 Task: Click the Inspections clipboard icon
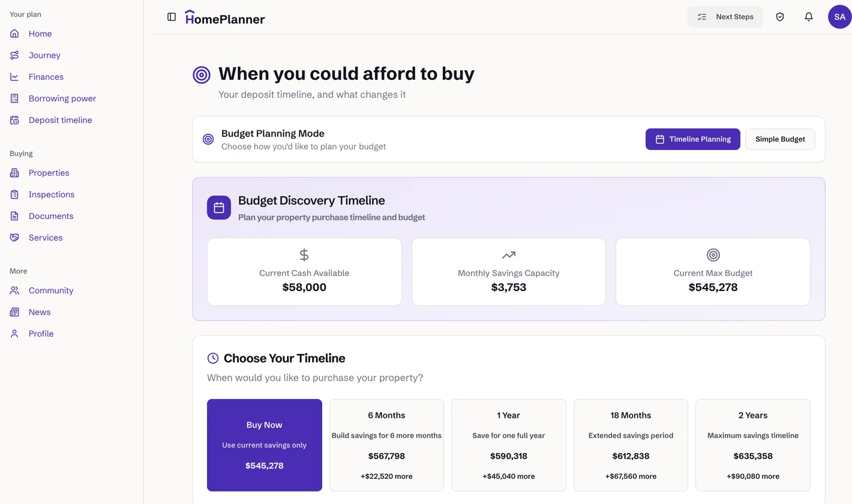(x=14, y=194)
